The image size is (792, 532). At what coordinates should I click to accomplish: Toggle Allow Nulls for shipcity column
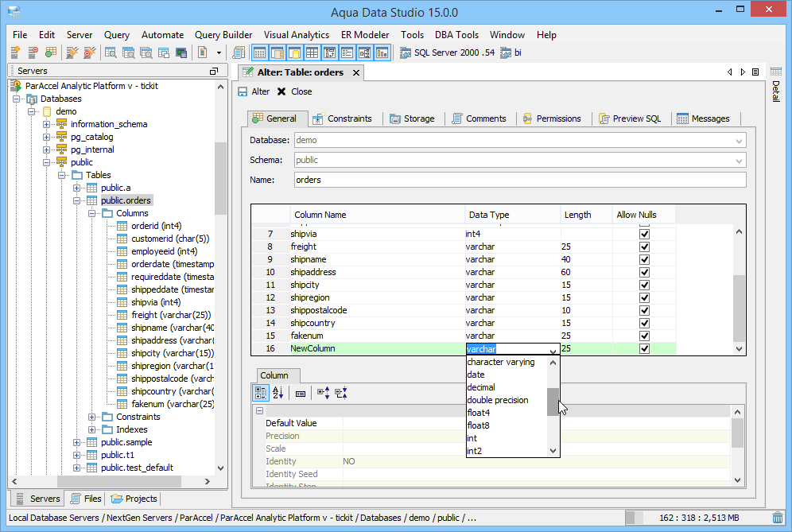pyautogui.click(x=644, y=285)
